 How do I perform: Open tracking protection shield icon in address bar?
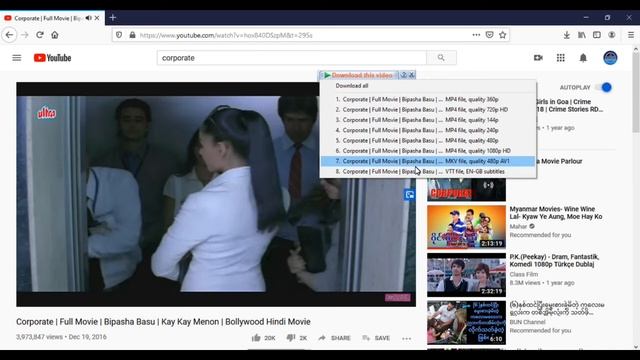(x=119, y=35)
